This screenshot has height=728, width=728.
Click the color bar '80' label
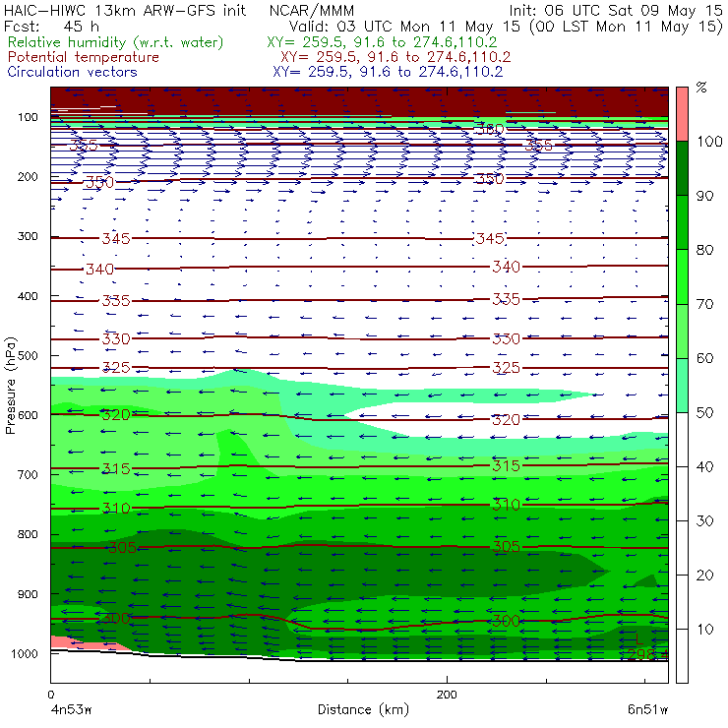tap(705, 250)
